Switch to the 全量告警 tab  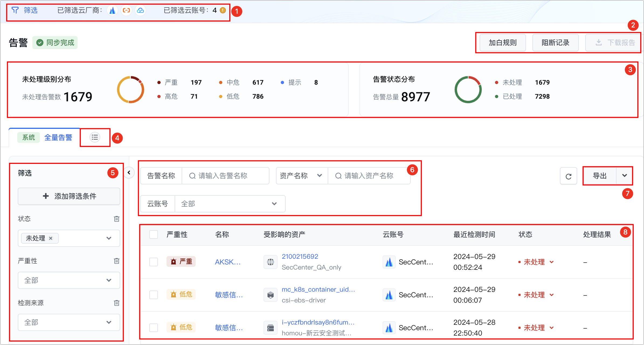point(58,137)
